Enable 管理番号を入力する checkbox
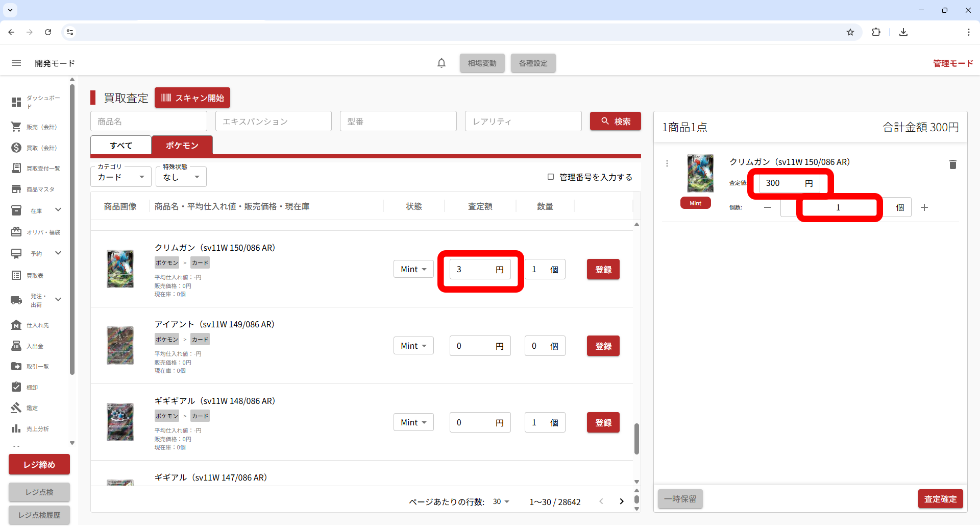Image resolution: width=980 pixels, height=527 pixels. pyautogui.click(x=551, y=177)
